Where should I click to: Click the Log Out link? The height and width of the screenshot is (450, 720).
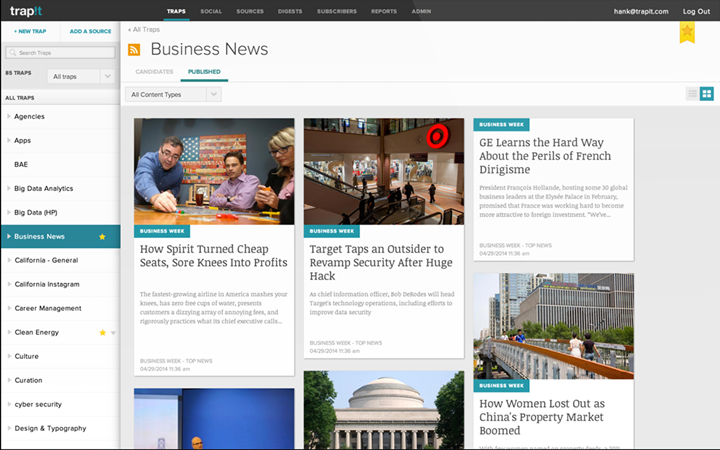point(696,11)
